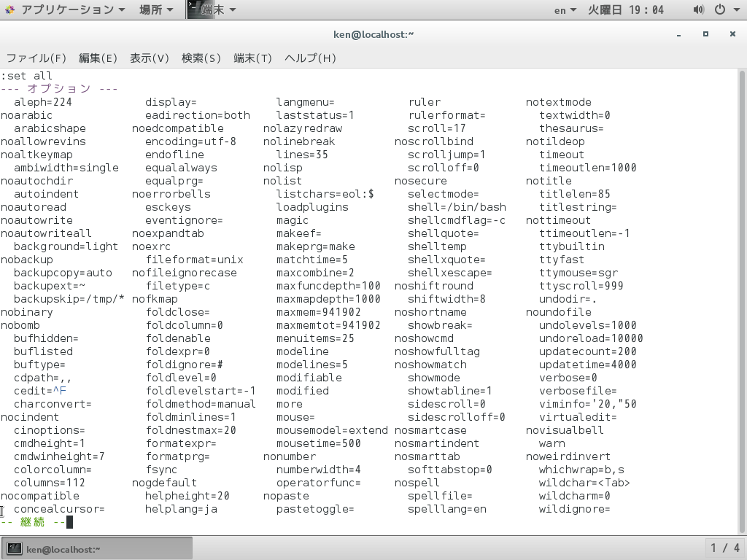This screenshot has height=560, width=747.
Task: Click the 'whichwrap=b,s' option text
Action: (x=581, y=470)
